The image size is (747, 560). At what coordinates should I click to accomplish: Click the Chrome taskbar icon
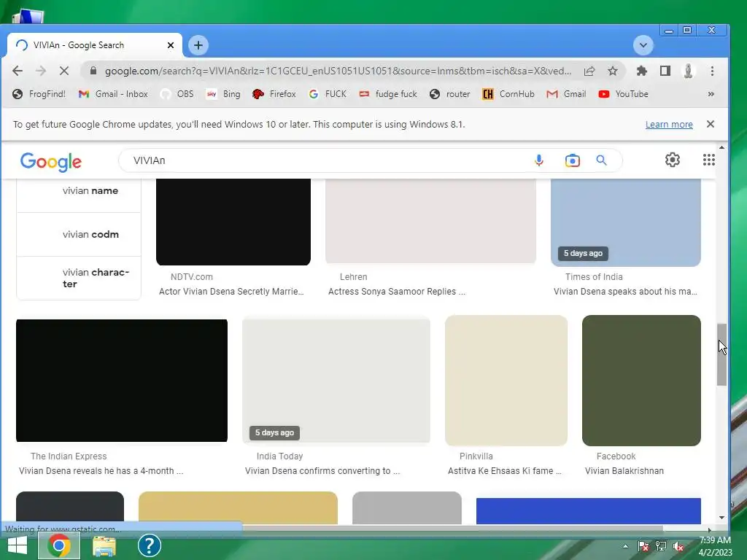(x=59, y=545)
